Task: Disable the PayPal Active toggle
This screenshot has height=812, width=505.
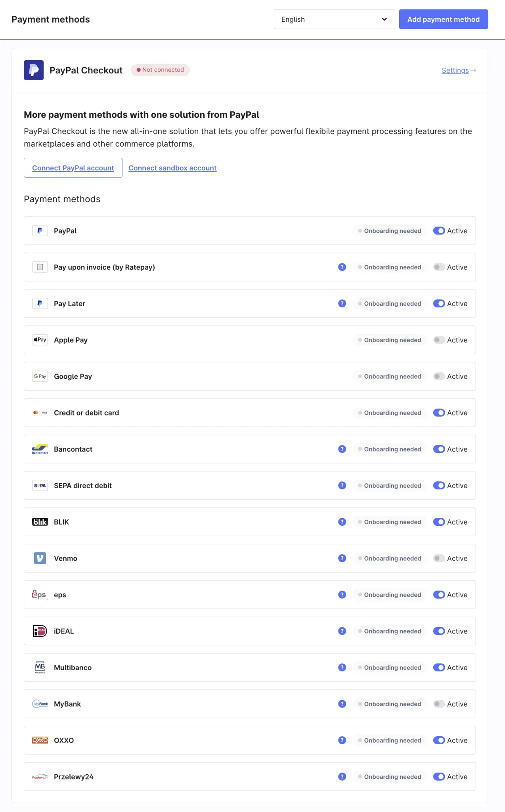Action: coord(439,231)
